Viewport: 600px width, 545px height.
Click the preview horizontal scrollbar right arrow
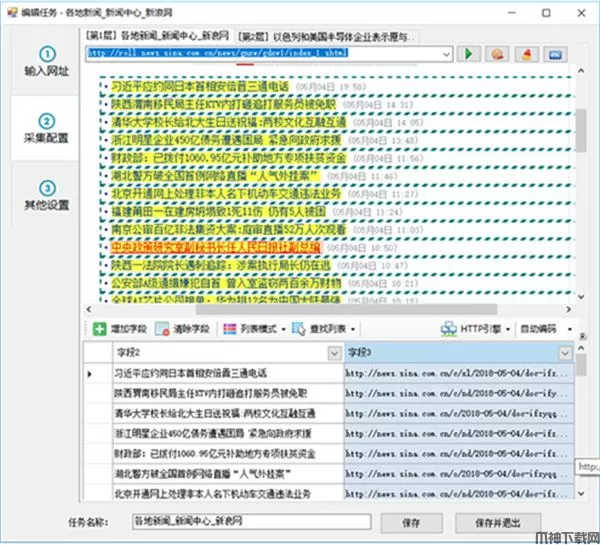click(x=569, y=309)
